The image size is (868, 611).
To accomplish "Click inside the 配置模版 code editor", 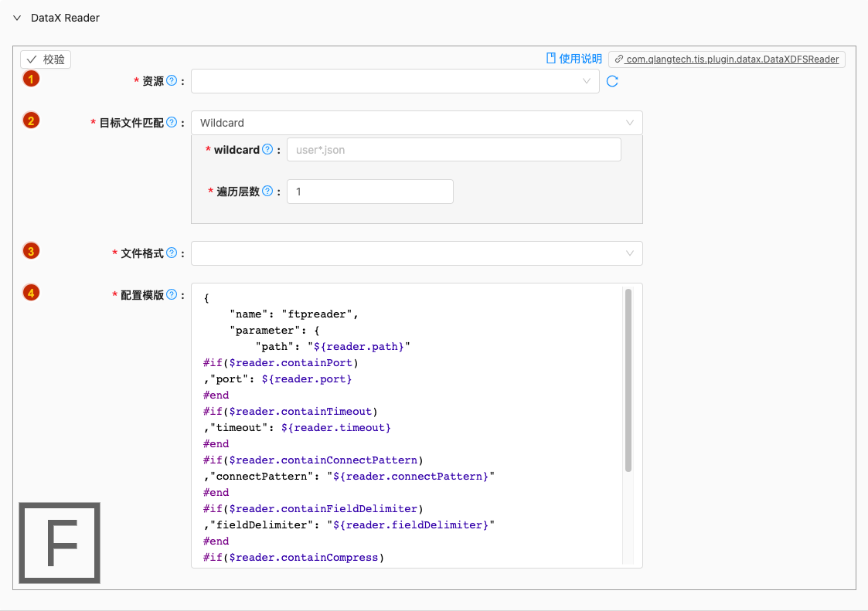I will tap(407, 426).
